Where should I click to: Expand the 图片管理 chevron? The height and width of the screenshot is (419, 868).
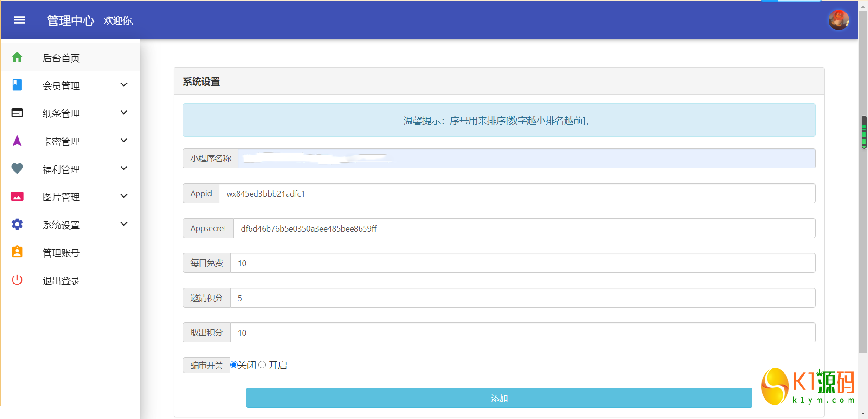tap(124, 196)
